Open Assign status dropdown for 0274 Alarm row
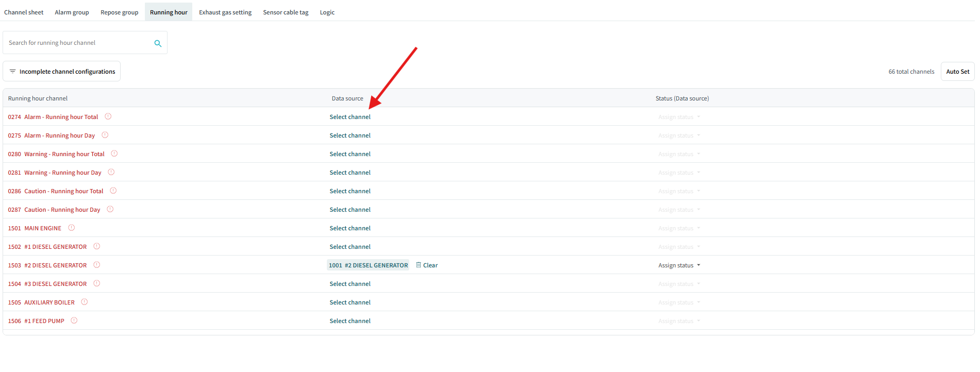This screenshot has width=980, height=372. pyautogui.click(x=679, y=117)
